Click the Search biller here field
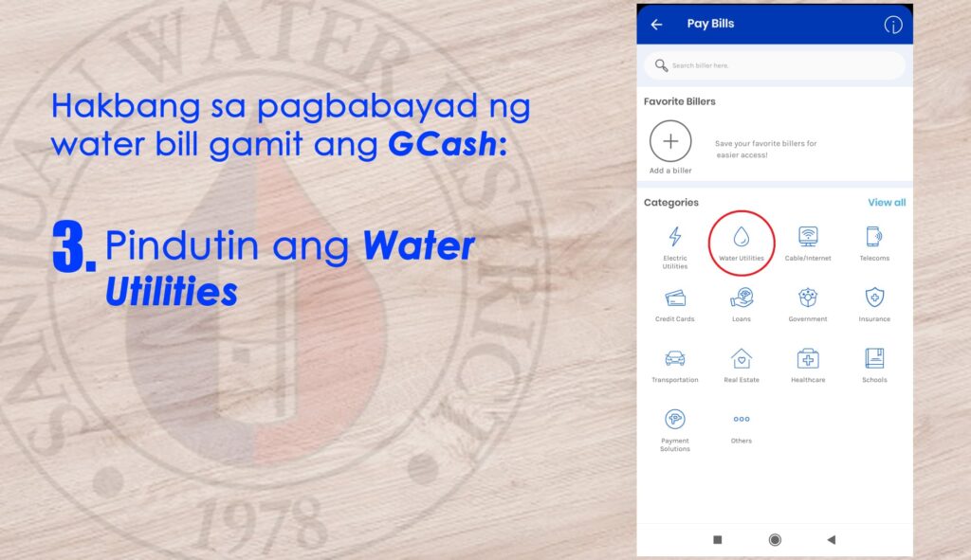The height and width of the screenshot is (560, 971). point(774,65)
